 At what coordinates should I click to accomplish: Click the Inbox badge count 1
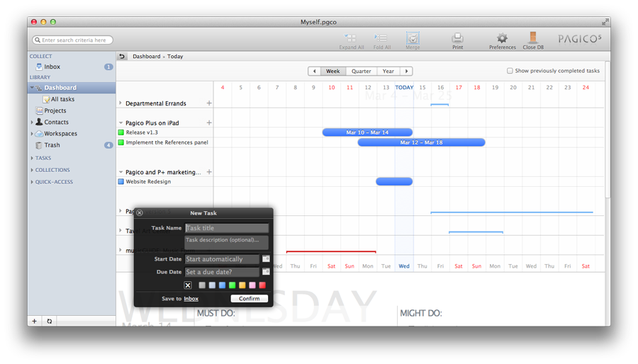(108, 67)
